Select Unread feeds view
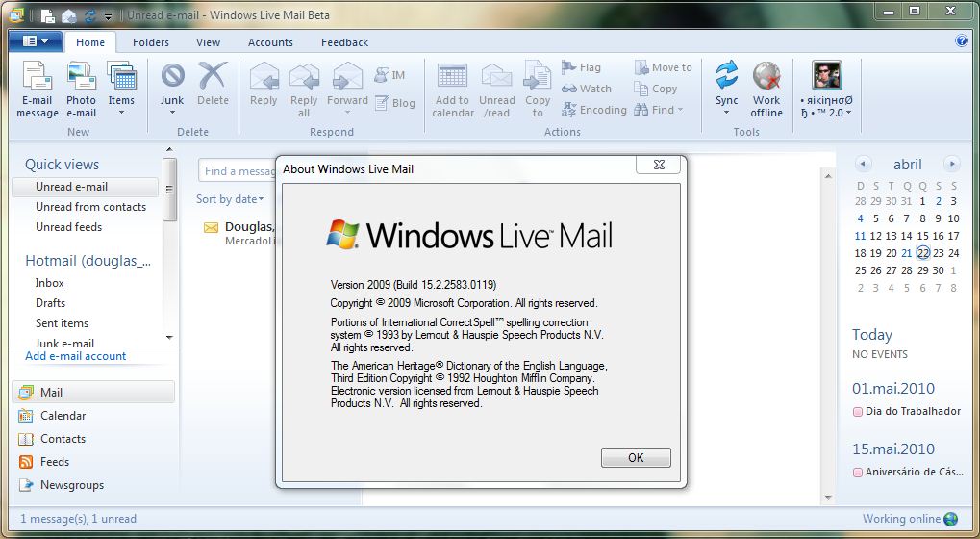 coord(68,226)
